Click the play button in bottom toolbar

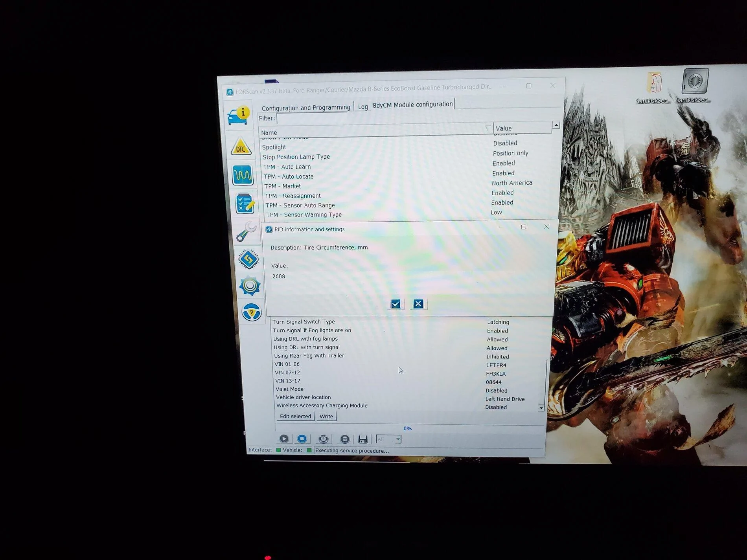tap(284, 439)
